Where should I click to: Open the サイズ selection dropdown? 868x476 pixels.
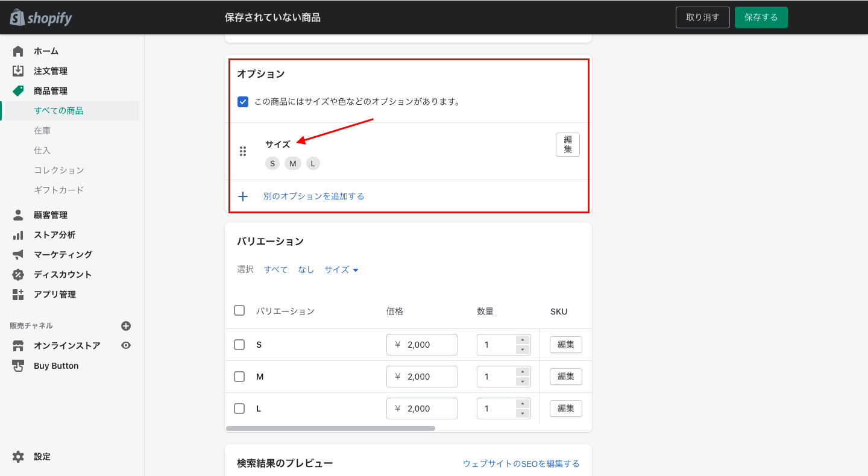coord(341,270)
